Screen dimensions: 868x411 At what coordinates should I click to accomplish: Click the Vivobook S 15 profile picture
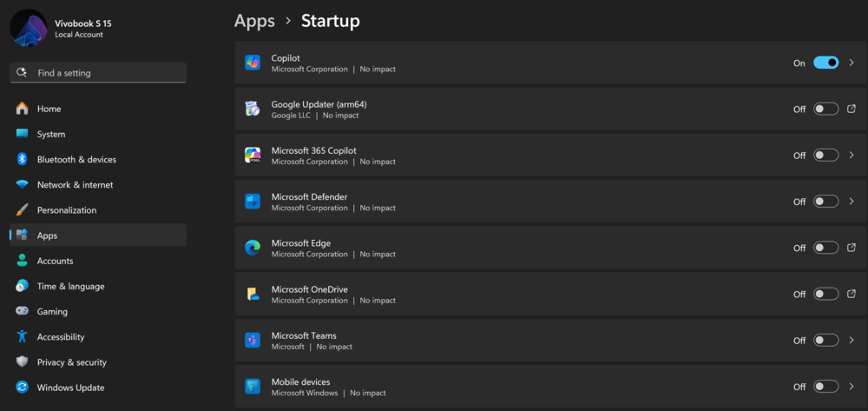pyautogui.click(x=29, y=28)
